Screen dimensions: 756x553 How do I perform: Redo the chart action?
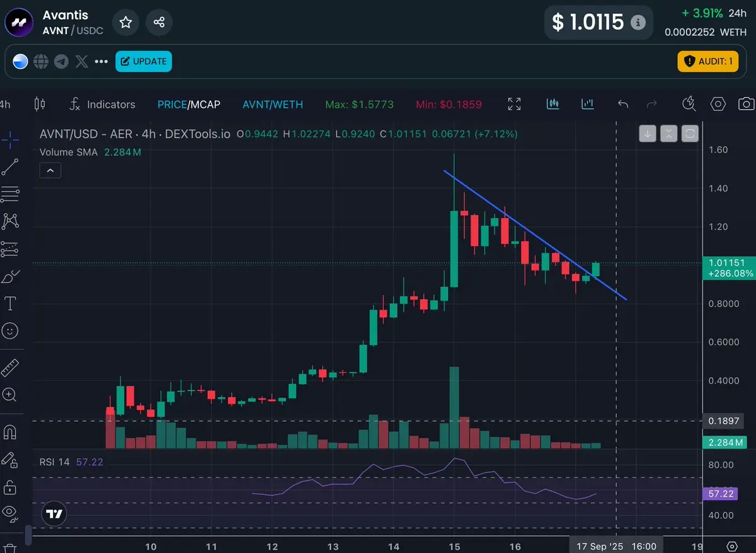652,104
